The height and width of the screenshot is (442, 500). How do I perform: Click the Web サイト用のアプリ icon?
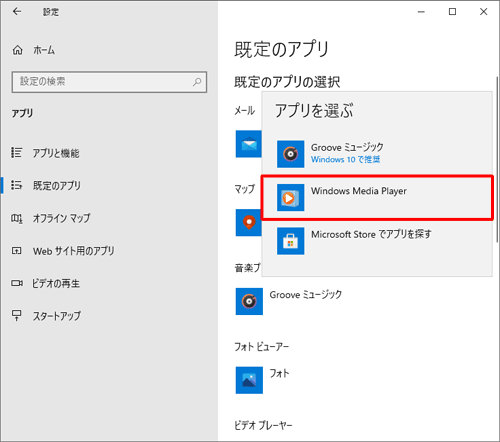tap(17, 251)
